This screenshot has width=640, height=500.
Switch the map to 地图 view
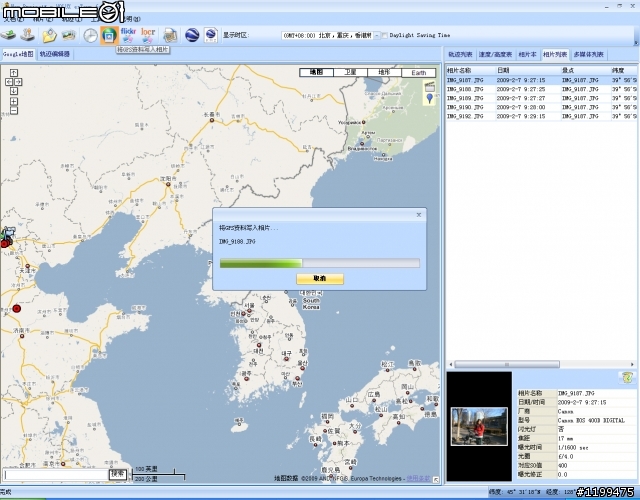click(x=316, y=73)
